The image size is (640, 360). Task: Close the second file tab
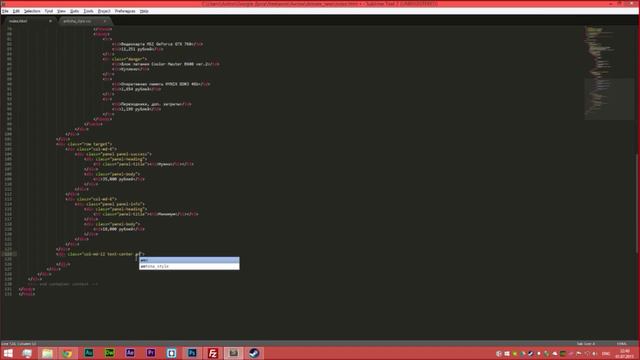tap(104, 21)
